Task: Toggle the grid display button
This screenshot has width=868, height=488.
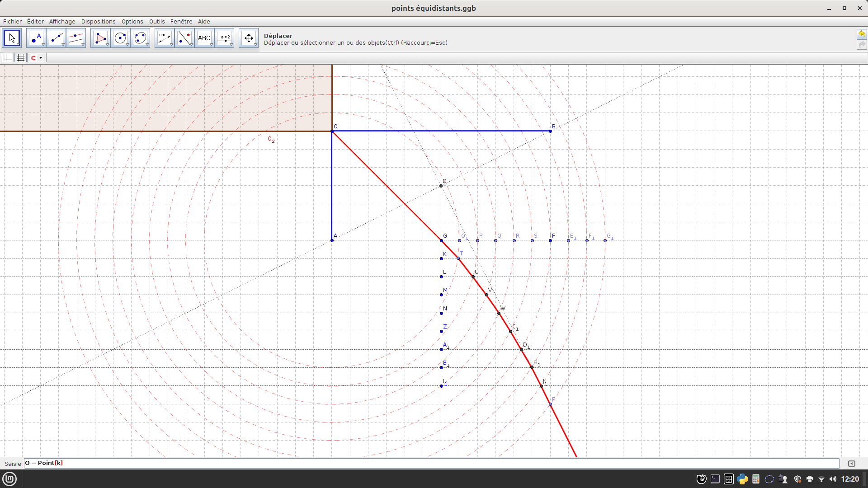Action: coord(21,58)
